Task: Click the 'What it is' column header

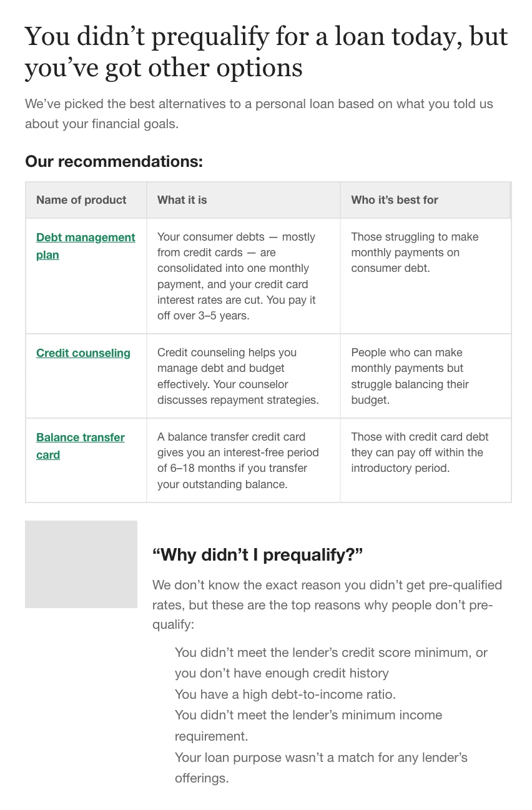Action: (x=244, y=200)
